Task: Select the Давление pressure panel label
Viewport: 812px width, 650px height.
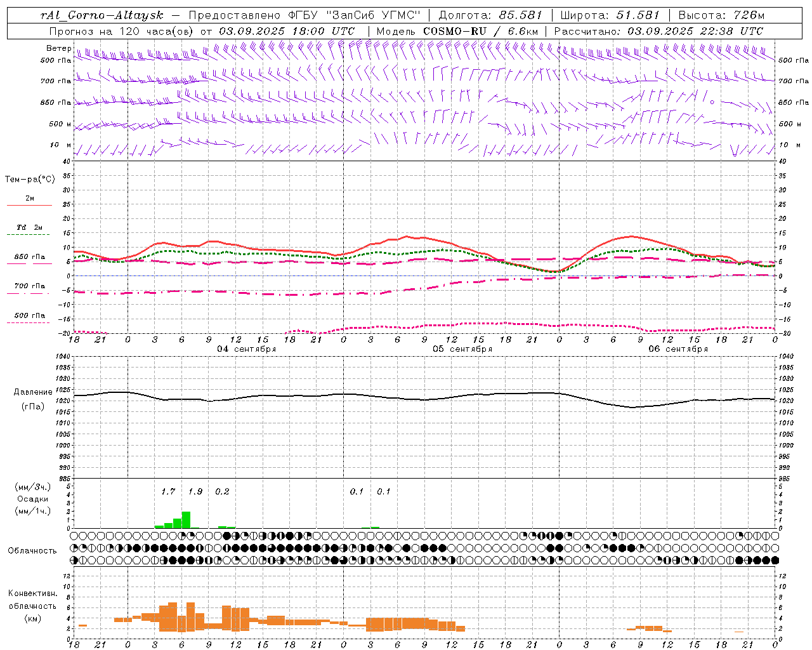Action: (x=33, y=392)
